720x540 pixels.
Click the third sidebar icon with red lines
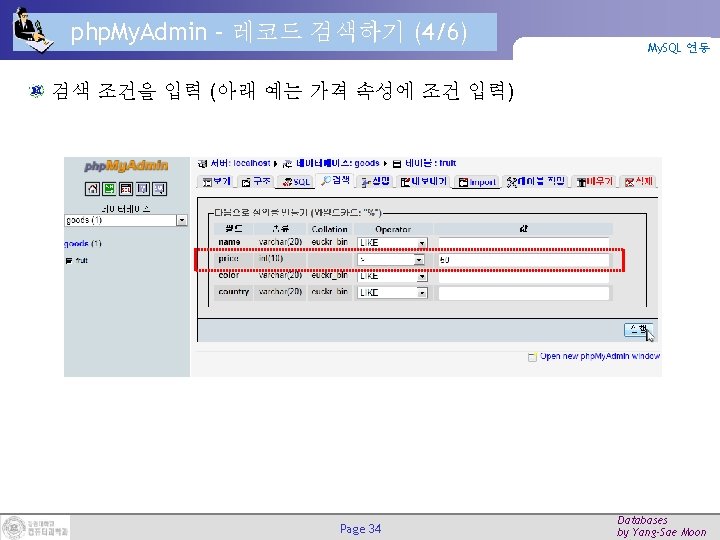126,188
